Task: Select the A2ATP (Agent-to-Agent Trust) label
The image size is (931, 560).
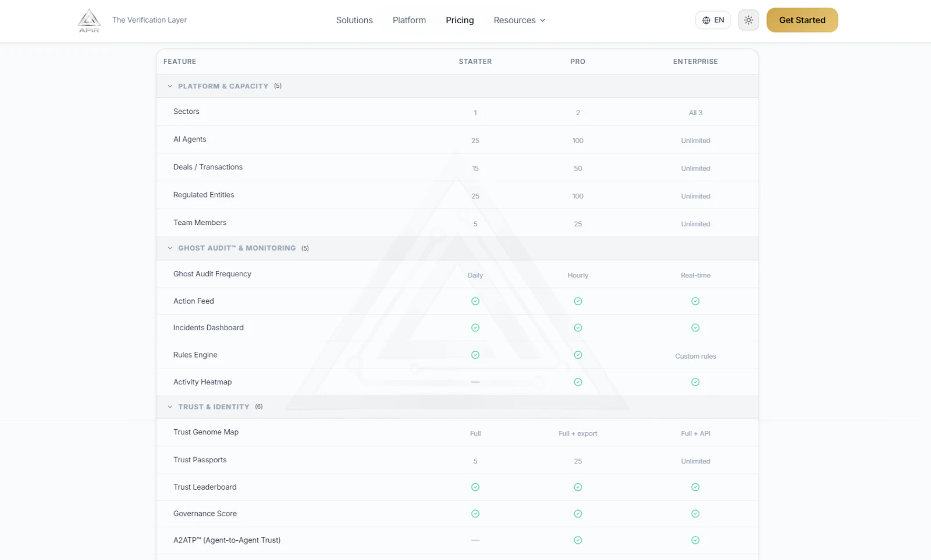Action: click(227, 540)
